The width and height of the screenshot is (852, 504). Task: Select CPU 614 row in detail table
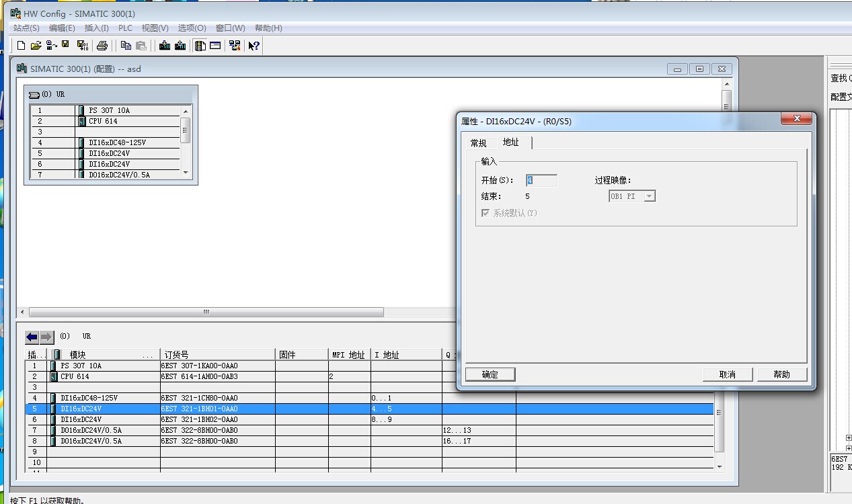pos(370,376)
